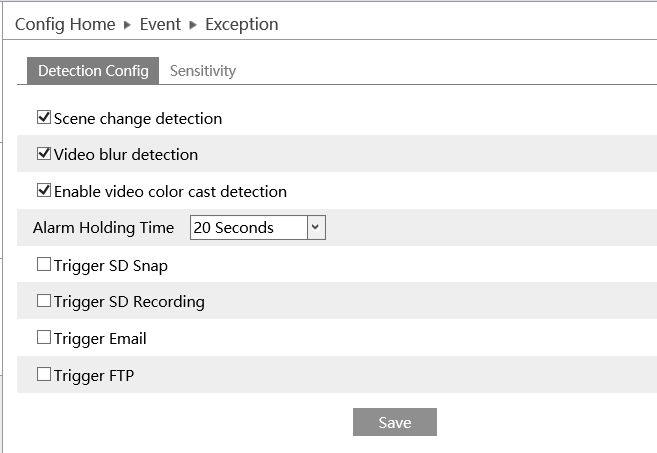The image size is (657, 453).
Task: Navigate to Event in the breadcrumb
Action: pos(160,24)
